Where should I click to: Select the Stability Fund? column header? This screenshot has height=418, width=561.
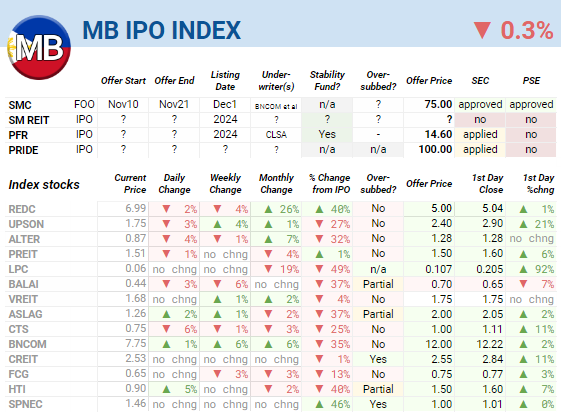click(327, 81)
